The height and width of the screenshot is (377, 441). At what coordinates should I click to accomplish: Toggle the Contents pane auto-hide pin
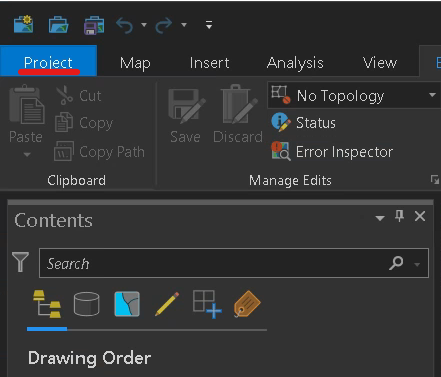399,216
